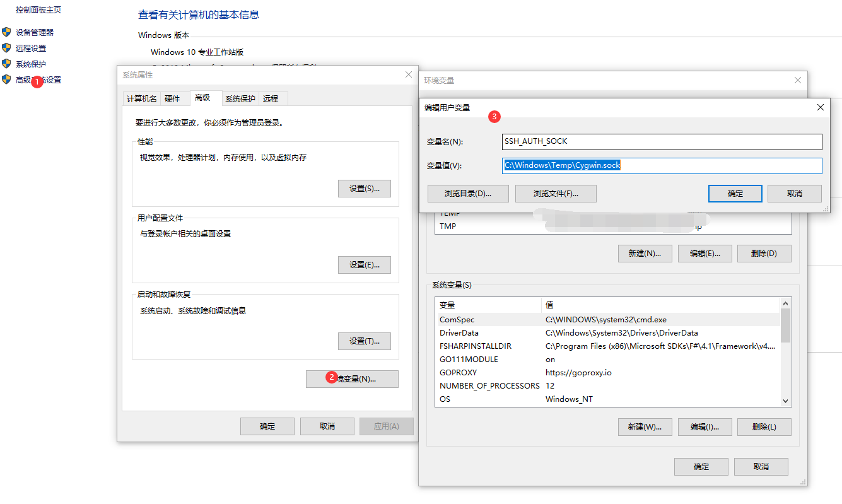Click the 变量 column header in system variables

click(x=488, y=305)
